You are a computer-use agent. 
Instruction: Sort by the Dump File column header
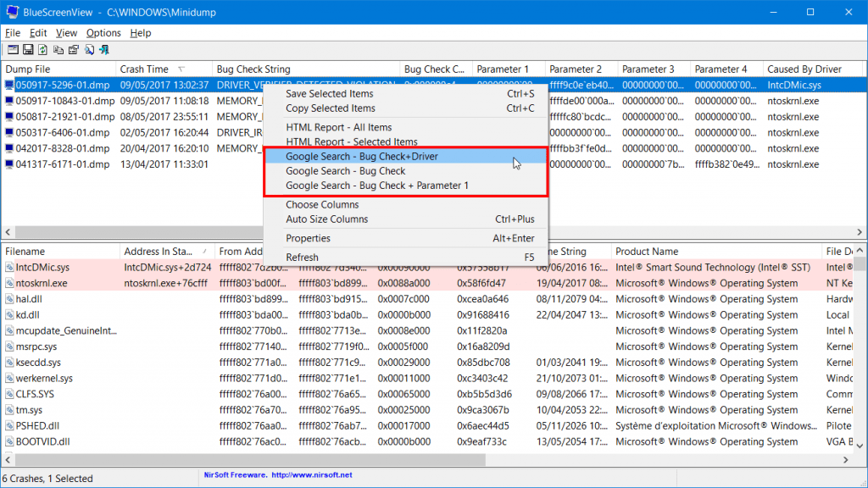click(x=58, y=69)
